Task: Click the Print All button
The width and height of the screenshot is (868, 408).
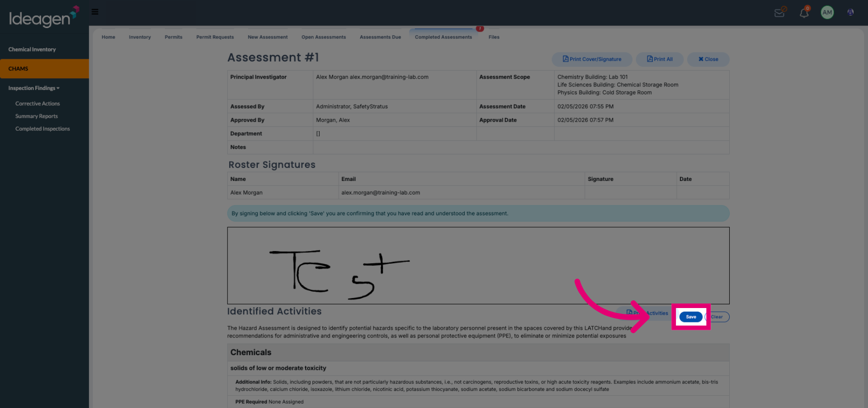Action: click(x=660, y=59)
